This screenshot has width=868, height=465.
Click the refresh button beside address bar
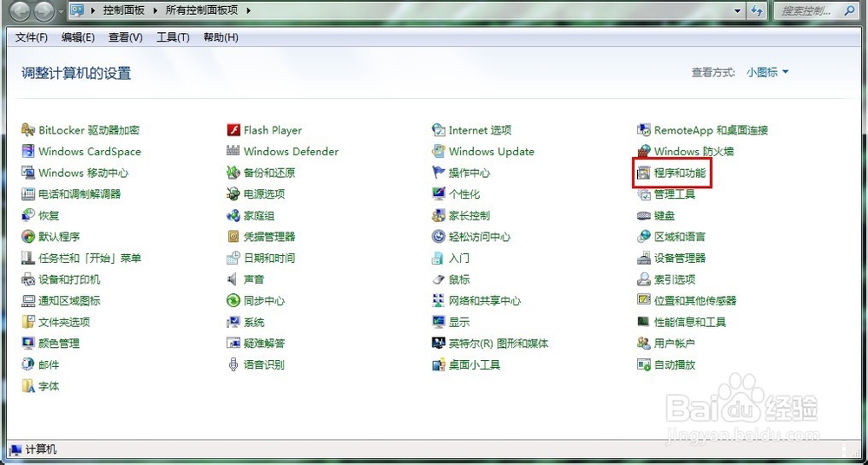coord(757,10)
